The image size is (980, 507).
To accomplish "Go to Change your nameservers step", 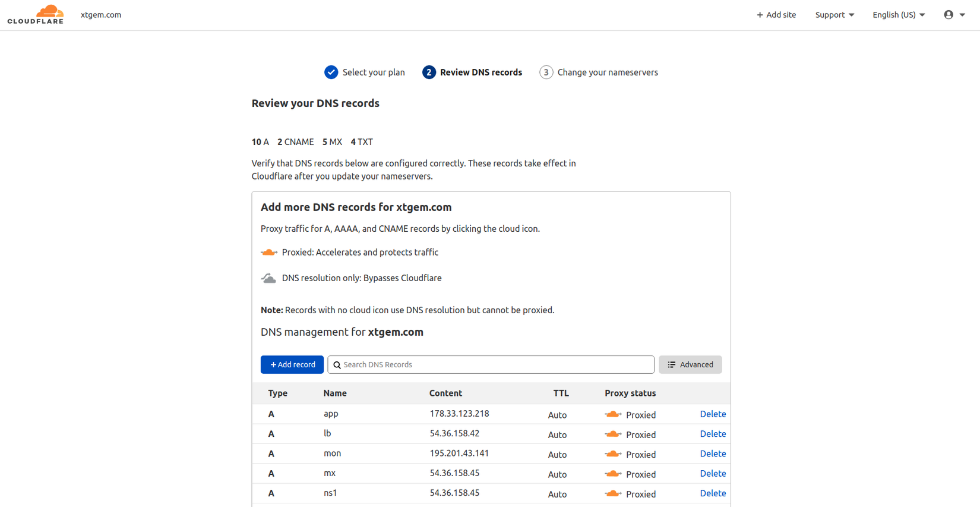I will coord(607,73).
